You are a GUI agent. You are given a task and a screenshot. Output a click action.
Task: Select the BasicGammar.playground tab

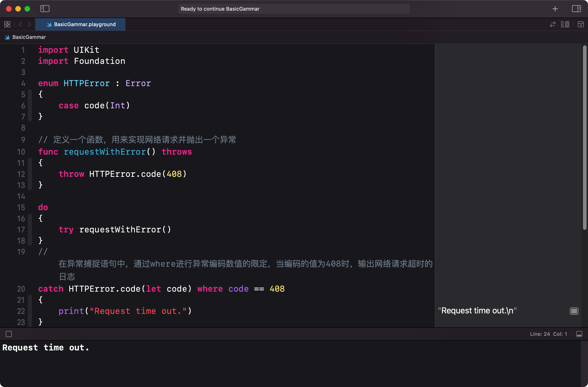pyautogui.click(x=80, y=24)
